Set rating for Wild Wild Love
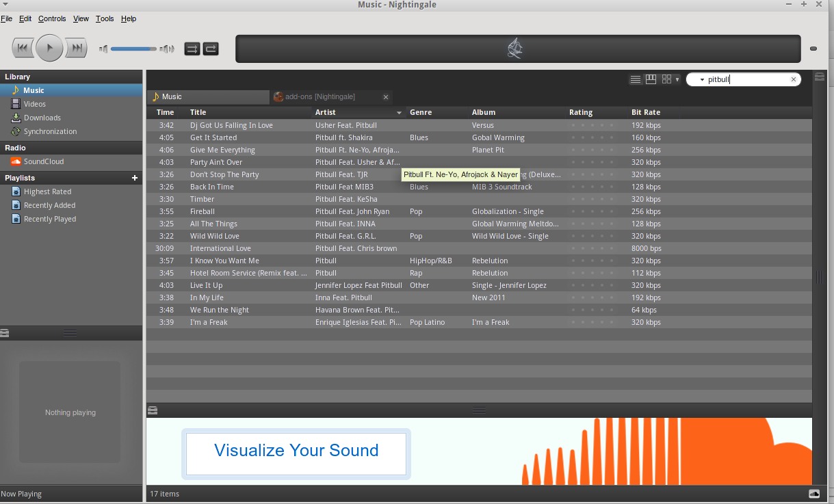 point(592,236)
